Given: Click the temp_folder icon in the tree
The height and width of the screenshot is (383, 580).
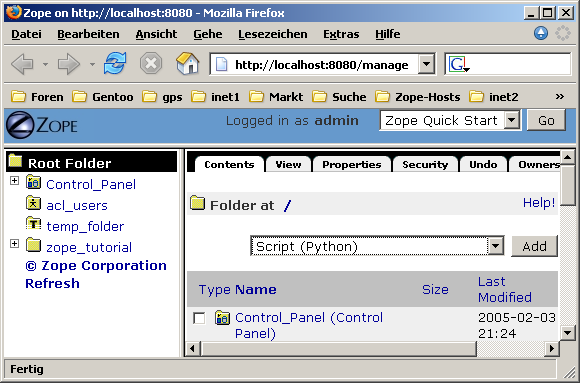Looking at the screenshot, I should pyautogui.click(x=33, y=224).
